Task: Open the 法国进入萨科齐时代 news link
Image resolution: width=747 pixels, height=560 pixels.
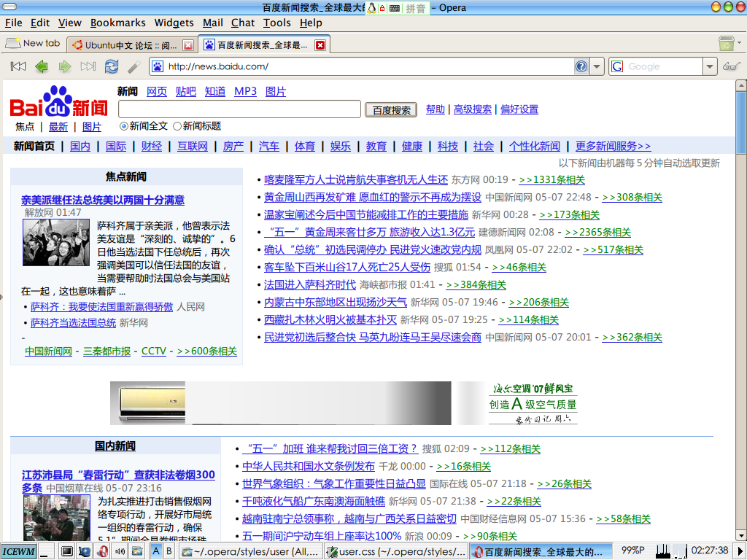Action: tap(309, 285)
